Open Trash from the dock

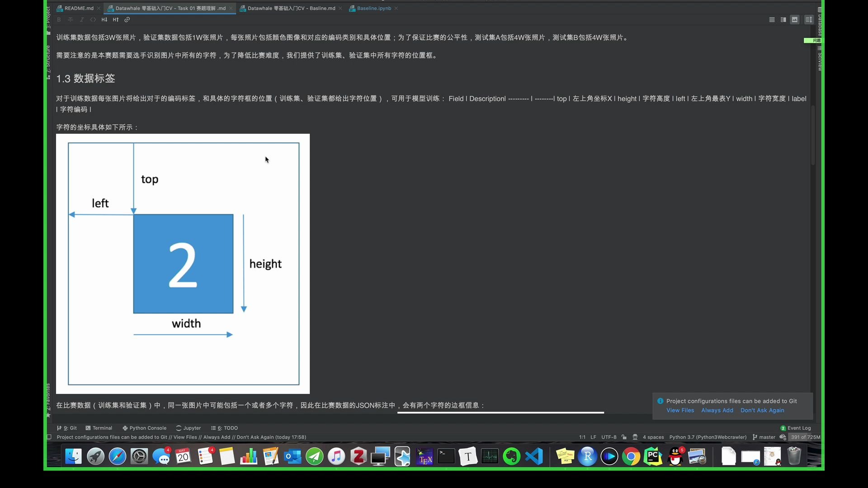coord(794,456)
